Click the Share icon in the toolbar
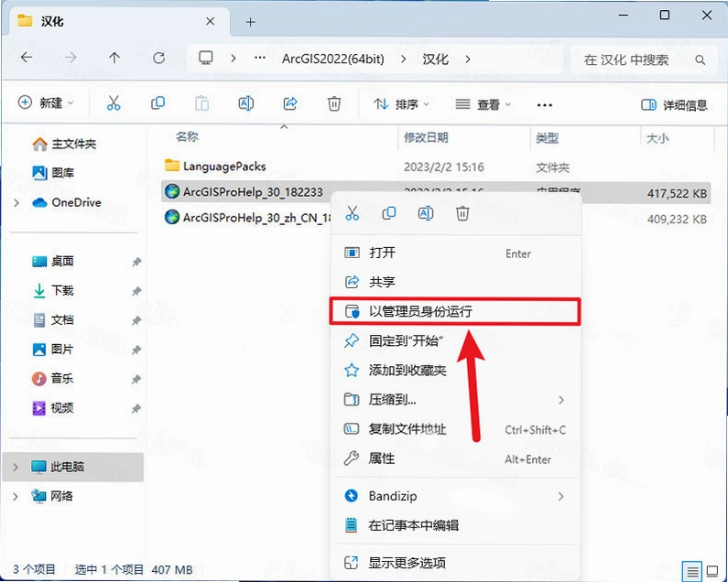This screenshot has height=582, width=728. point(290,103)
